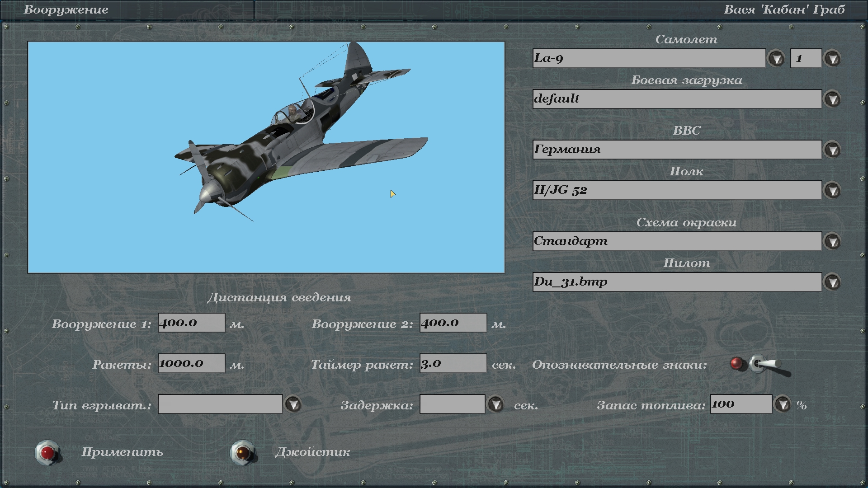This screenshot has width=868, height=488.
Task: Click the Стандарт paint scheme field
Action: click(x=677, y=241)
